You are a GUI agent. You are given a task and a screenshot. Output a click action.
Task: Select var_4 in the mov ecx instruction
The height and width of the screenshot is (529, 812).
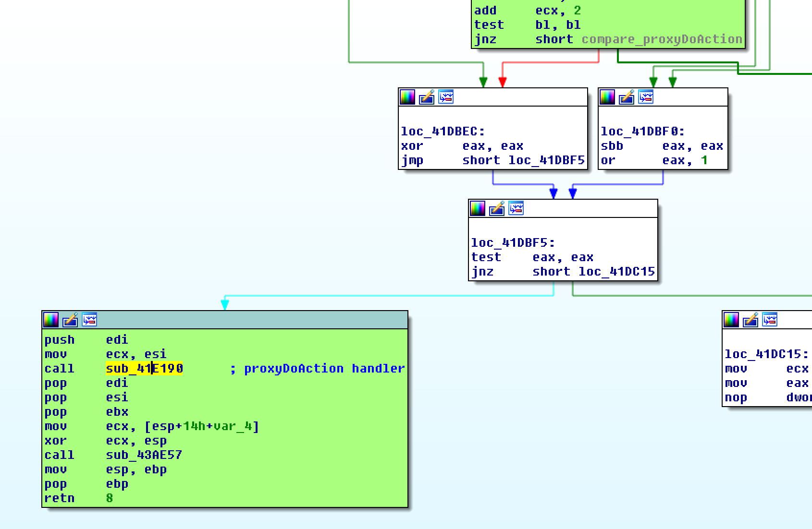point(233,426)
